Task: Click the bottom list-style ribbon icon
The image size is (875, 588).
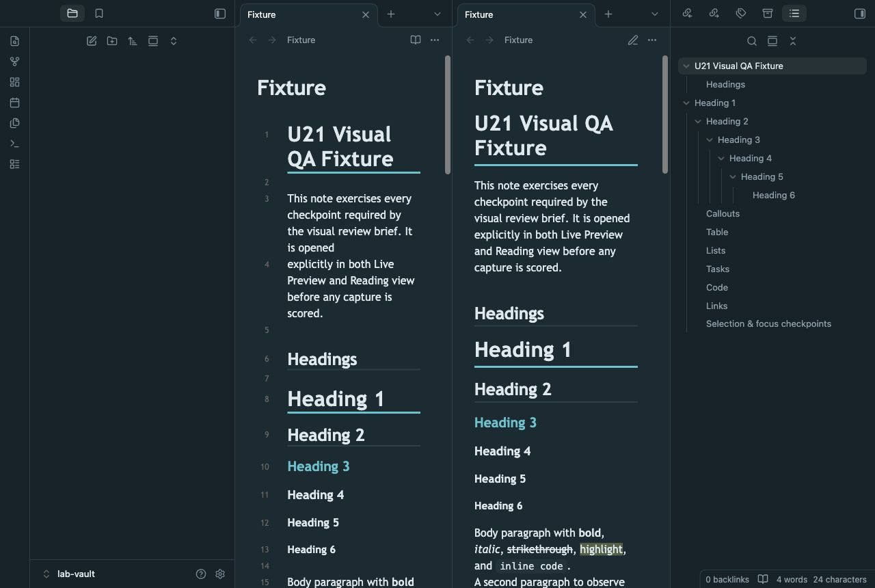Action: [x=14, y=164]
